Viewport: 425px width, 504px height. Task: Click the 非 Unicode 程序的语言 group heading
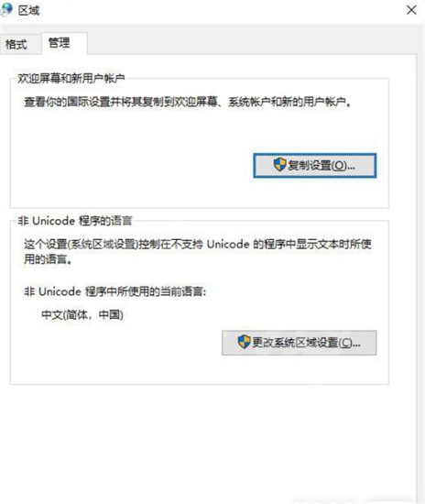[x=75, y=221]
